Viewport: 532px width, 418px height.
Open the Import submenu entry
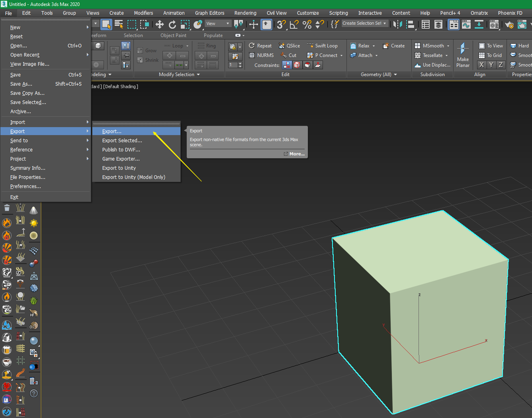(45, 122)
